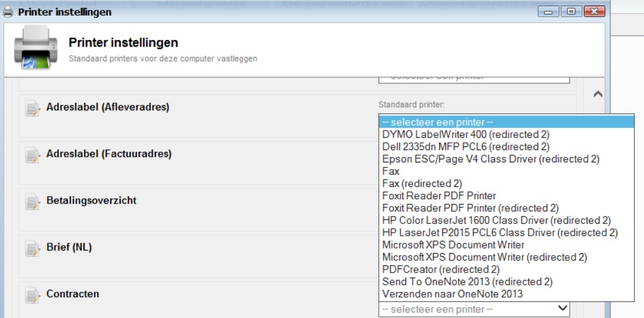Open the Contracten printer dropdown arrow

(561, 309)
